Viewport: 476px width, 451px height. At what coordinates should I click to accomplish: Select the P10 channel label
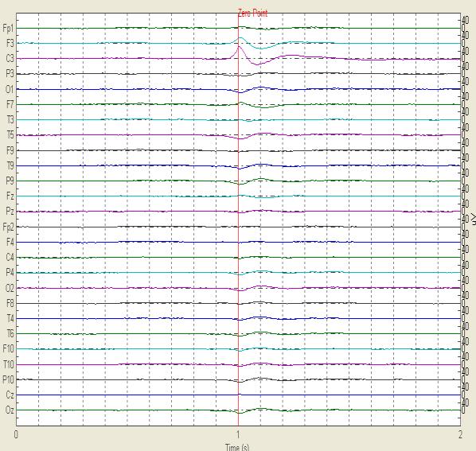tap(8, 379)
